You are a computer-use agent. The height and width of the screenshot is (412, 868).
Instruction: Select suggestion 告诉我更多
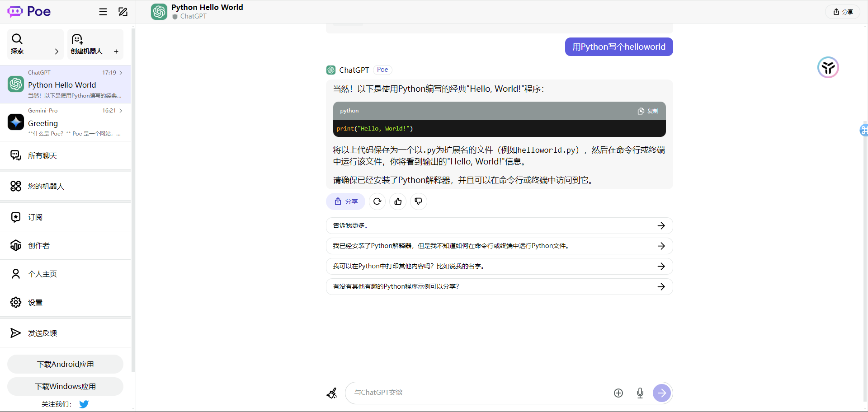coord(499,225)
